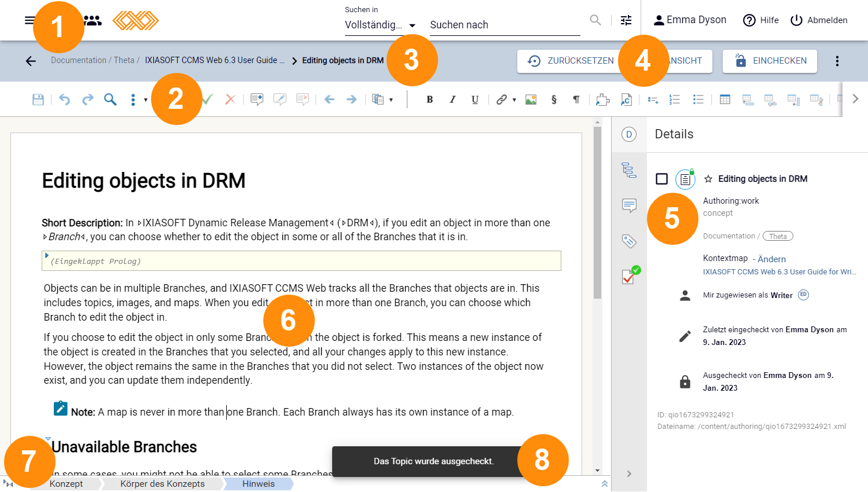Click the EINCHECKEN button
Viewport: 868px width, 492px height.
point(770,61)
